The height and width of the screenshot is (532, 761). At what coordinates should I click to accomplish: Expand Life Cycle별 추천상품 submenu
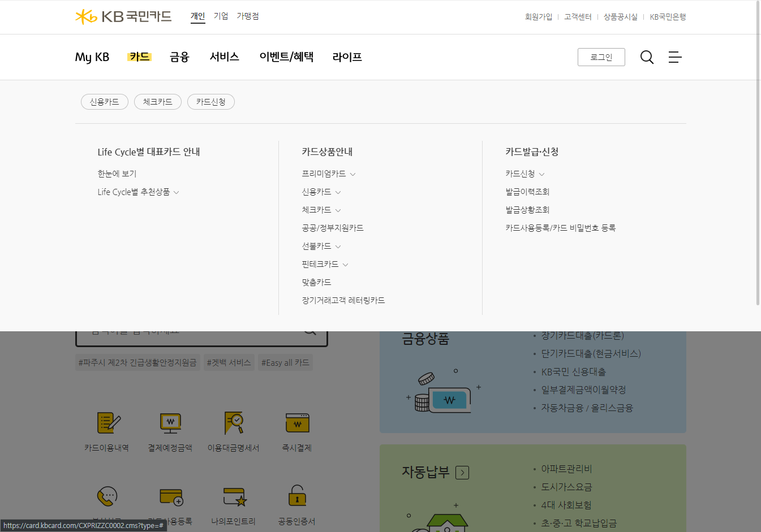pyautogui.click(x=177, y=192)
